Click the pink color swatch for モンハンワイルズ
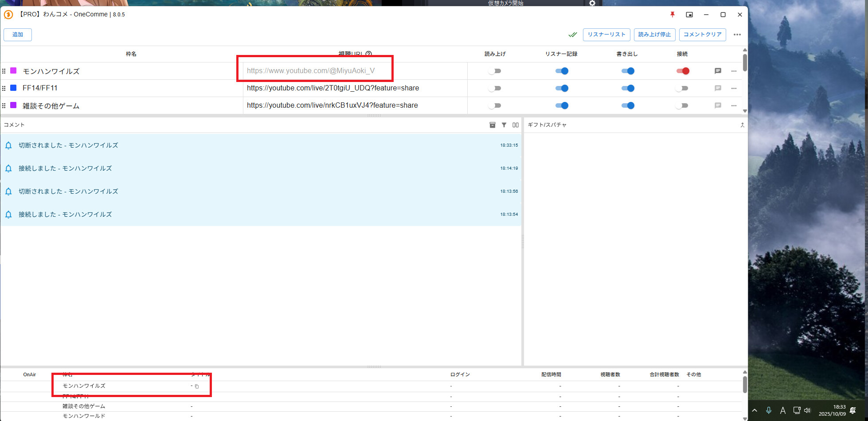Image resolution: width=868 pixels, height=421 pixels. [13, 71]
